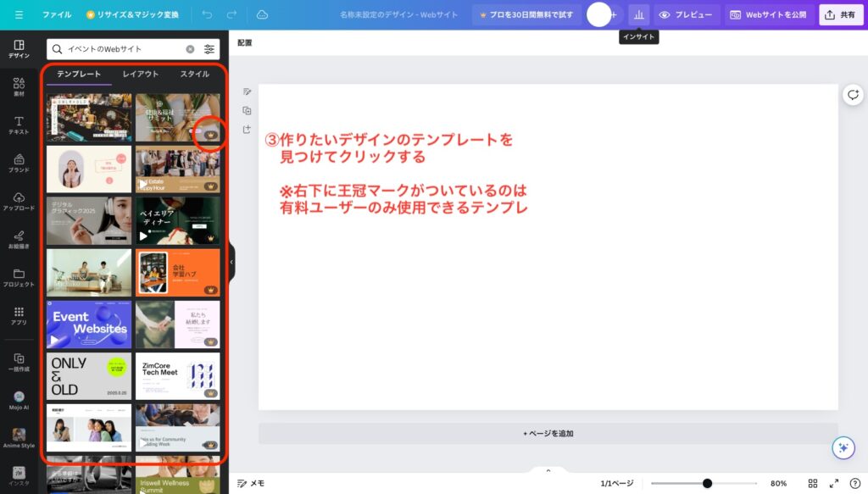The image size is (868, 494).
Task: Collapse the side panel with arrow handle
Action: point(231,262)
